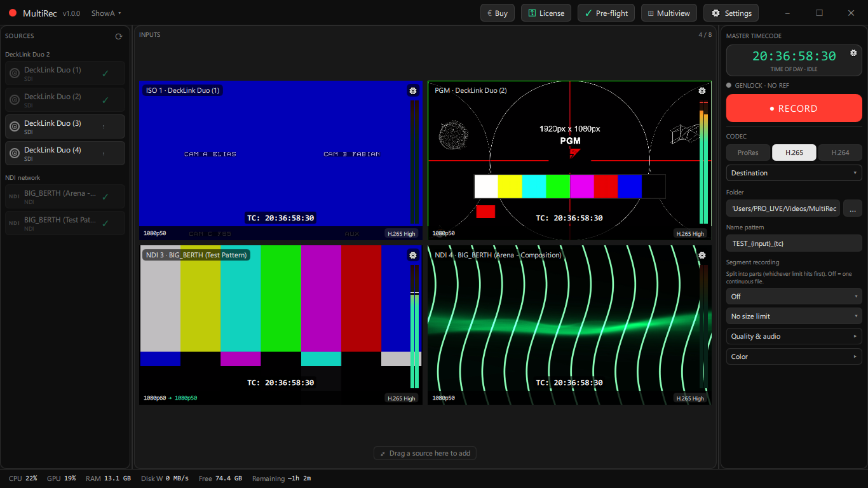The image size is (868, 488).
Task: Open the No size limit dropdown
Action: 794,316
